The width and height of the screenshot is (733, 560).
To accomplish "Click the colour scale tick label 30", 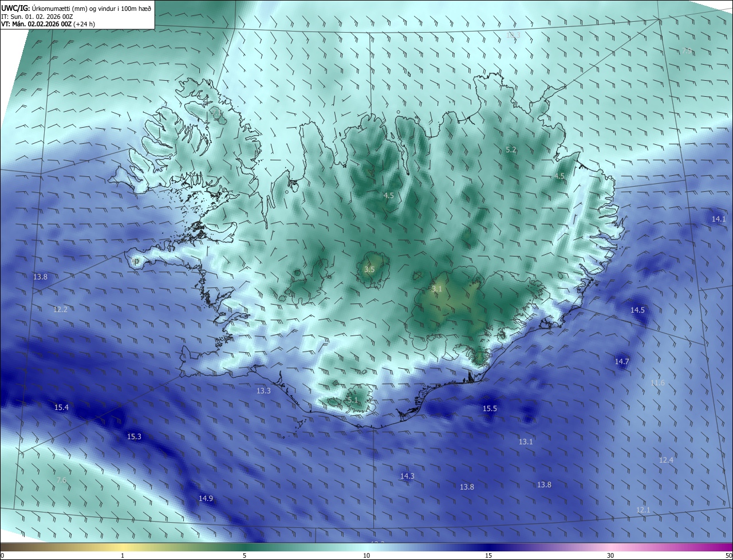I will (610, 555).
